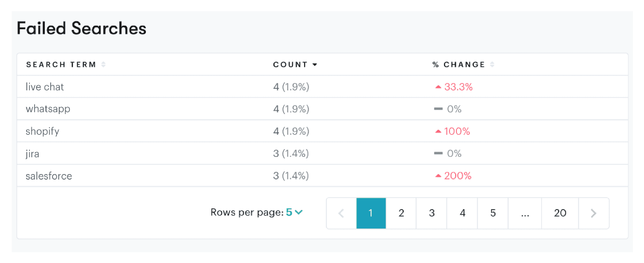
Task: Collapse the Search Term sort toggle
Action: point(103,64)
